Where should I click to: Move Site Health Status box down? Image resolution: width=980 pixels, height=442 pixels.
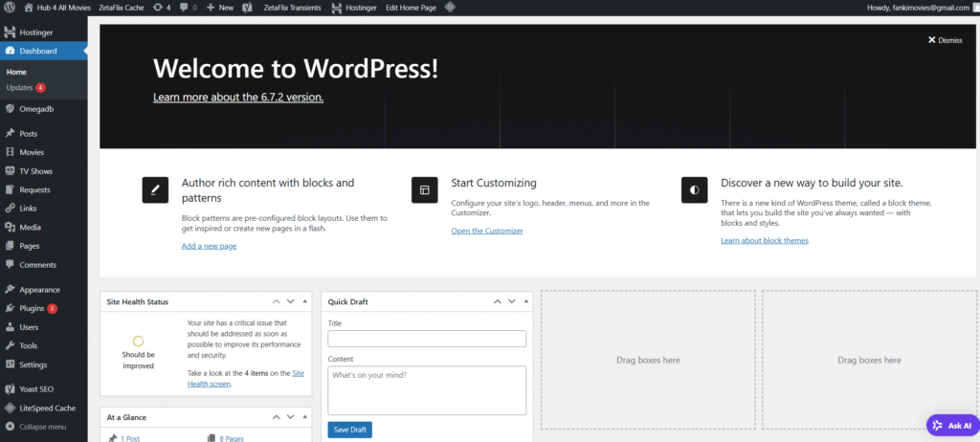[291, 301]
